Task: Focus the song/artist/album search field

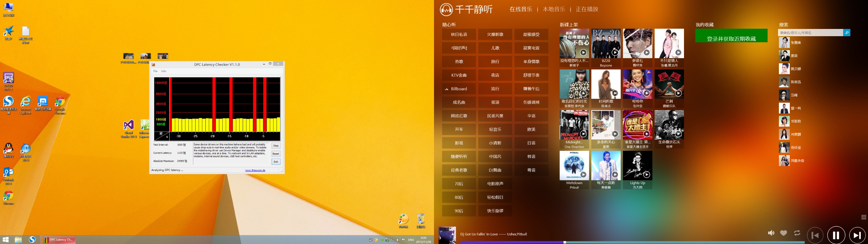Action: coord(810,32)
